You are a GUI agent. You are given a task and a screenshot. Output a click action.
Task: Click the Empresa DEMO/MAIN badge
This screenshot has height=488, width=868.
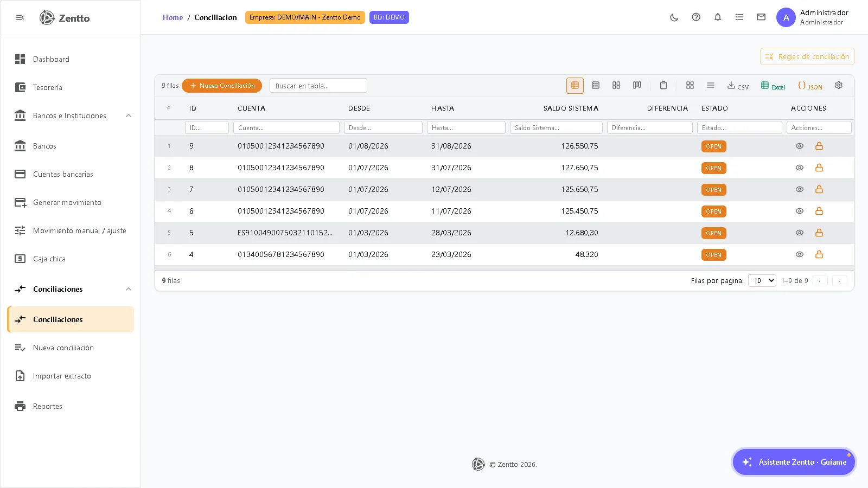305,17
